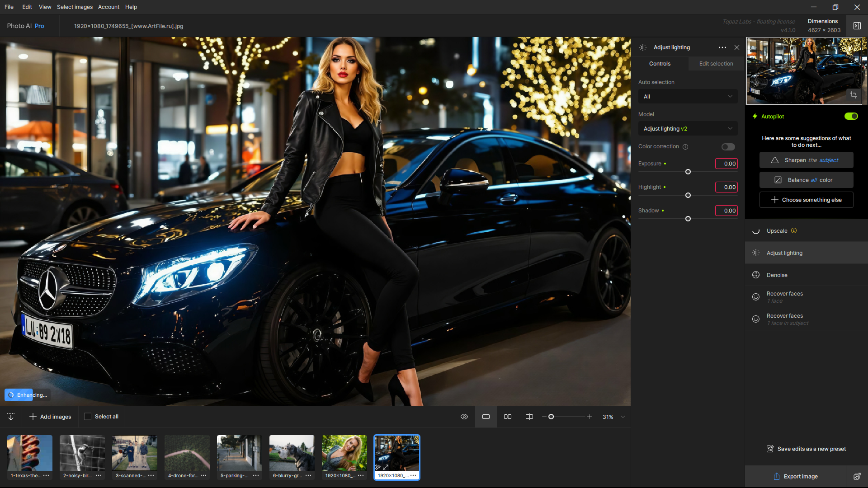Toggle original preview eye icon
The image size is (868, 488).
pos(464,417)
